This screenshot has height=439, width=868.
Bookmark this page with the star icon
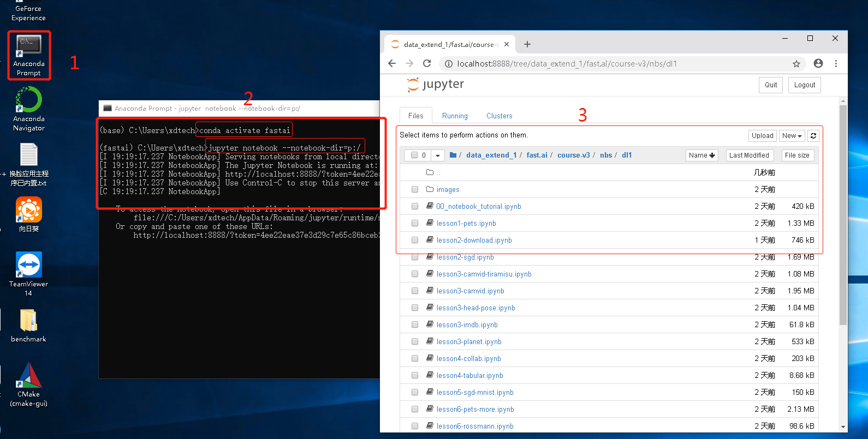(x=796, y=64)
